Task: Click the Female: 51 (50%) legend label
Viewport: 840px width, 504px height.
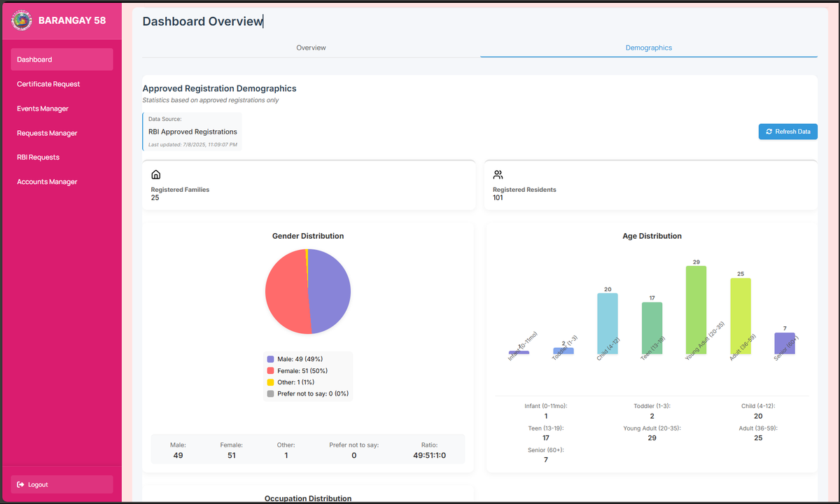Action: pos(302,370)
